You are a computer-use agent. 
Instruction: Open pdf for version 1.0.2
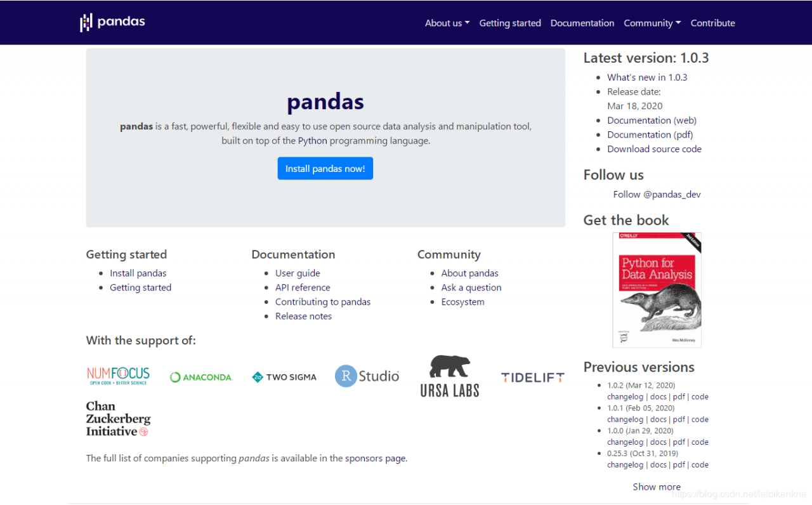(x=679, y=397)
